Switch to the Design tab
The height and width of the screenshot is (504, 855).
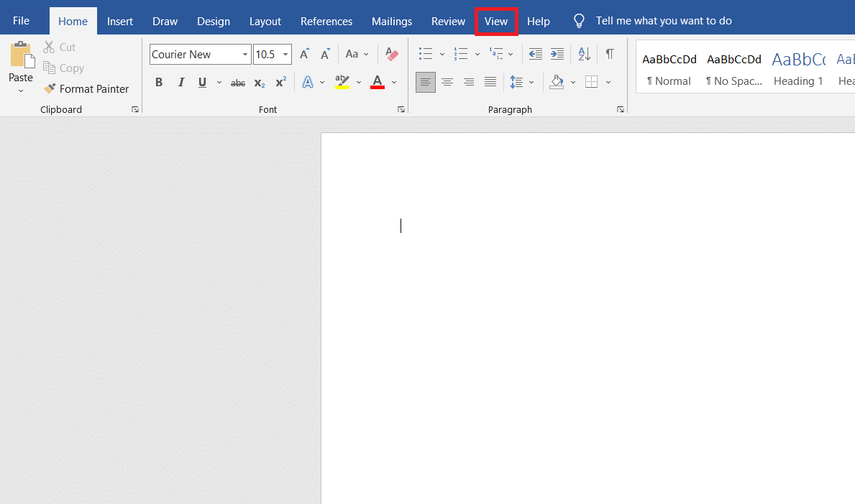coord(213,22)
